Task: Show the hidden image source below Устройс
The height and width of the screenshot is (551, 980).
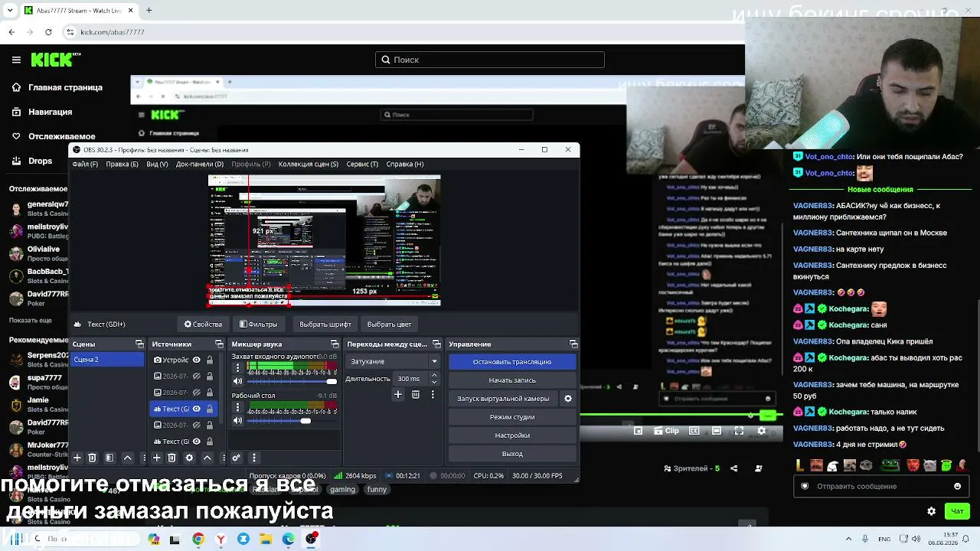Action: [197, 376]
